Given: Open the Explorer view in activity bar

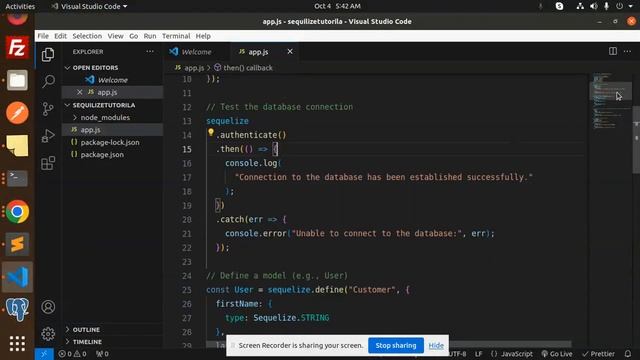Looking at the screenshot, I should click(48, 55).
